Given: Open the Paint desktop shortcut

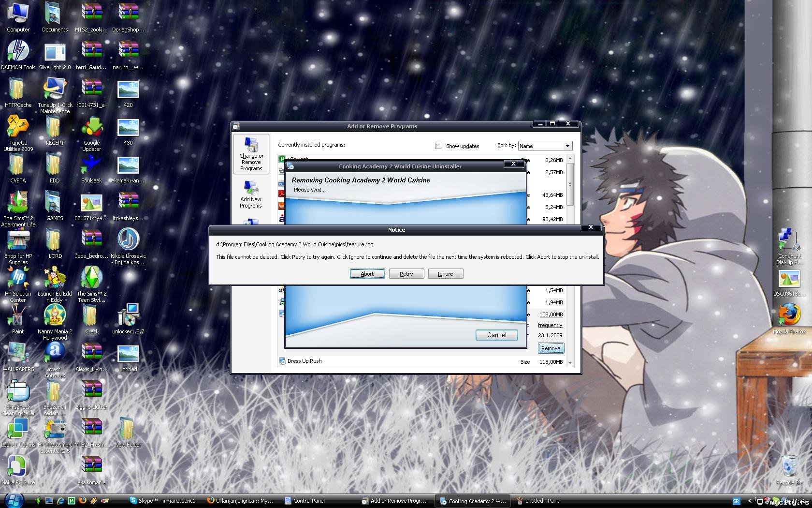Looking at the screenshot, I should 18,319.
